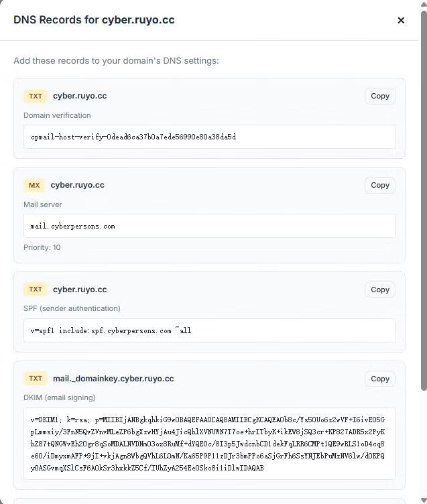The height and width of the screenshot is (504, 427).
Task: Click the TXT badge for mail._domainkey record
Action: pos(36,379)
